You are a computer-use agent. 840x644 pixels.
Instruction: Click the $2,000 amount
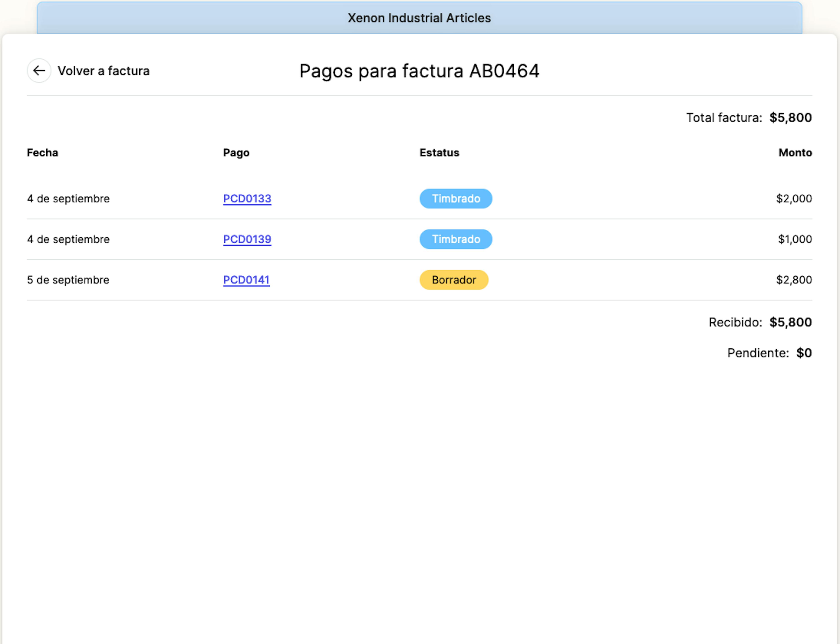[x=794, y=198]
